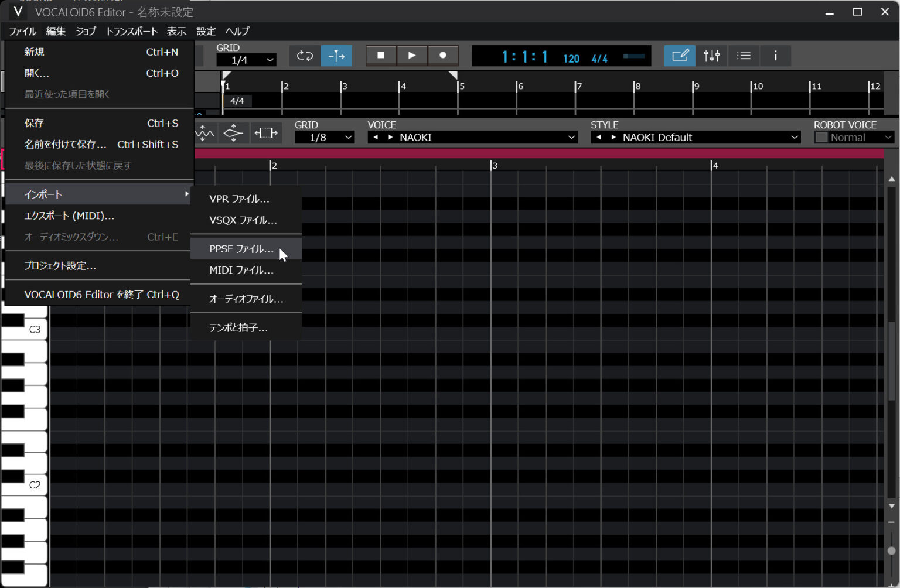This screenshot has width=900, height=588.
Task: Open the mixer panel with fader icon
Action: coord(711,56)
